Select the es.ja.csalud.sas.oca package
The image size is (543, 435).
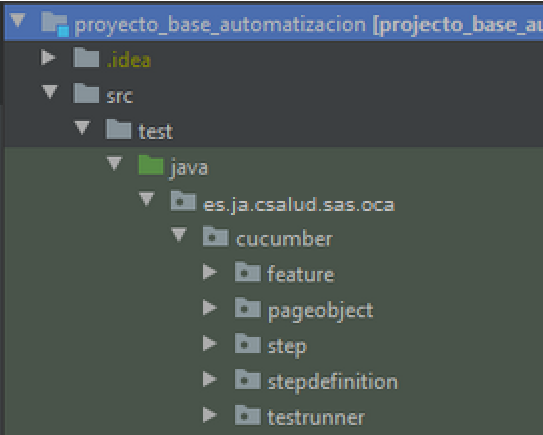click(x=299, y=204)
